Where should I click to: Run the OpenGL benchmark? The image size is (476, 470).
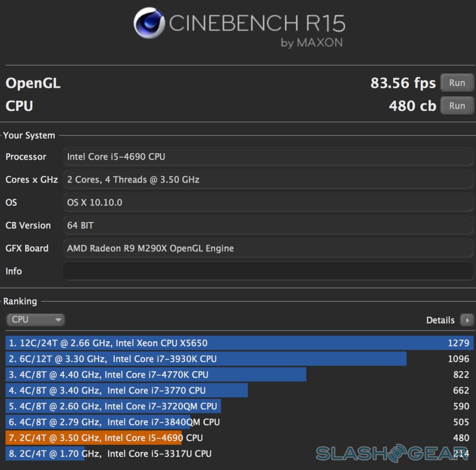[x=457, y=83]
